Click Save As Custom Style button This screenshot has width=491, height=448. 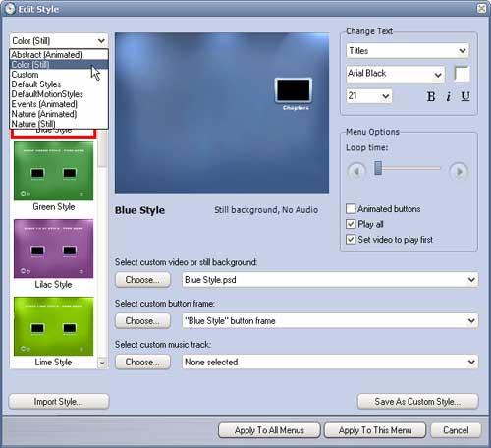[417, 402]
